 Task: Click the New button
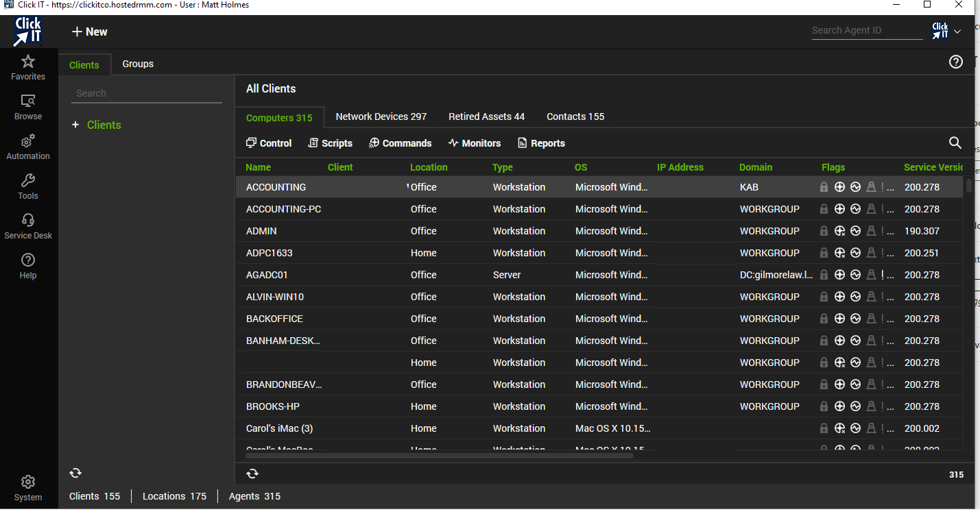[90, 32]
